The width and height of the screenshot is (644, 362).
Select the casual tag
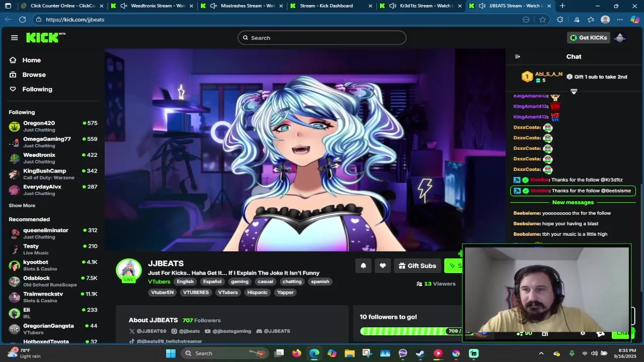click(265, 282)
